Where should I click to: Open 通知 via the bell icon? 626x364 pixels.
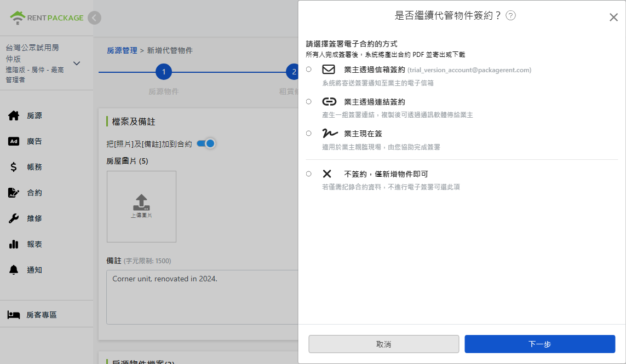point(14,270)
